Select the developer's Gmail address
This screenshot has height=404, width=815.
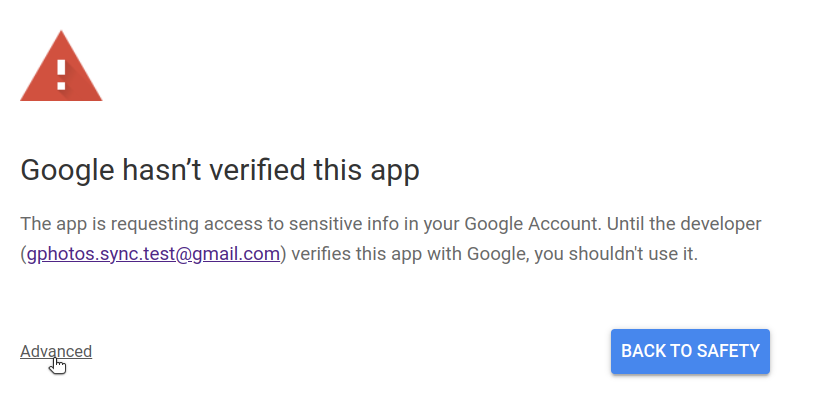153,254
